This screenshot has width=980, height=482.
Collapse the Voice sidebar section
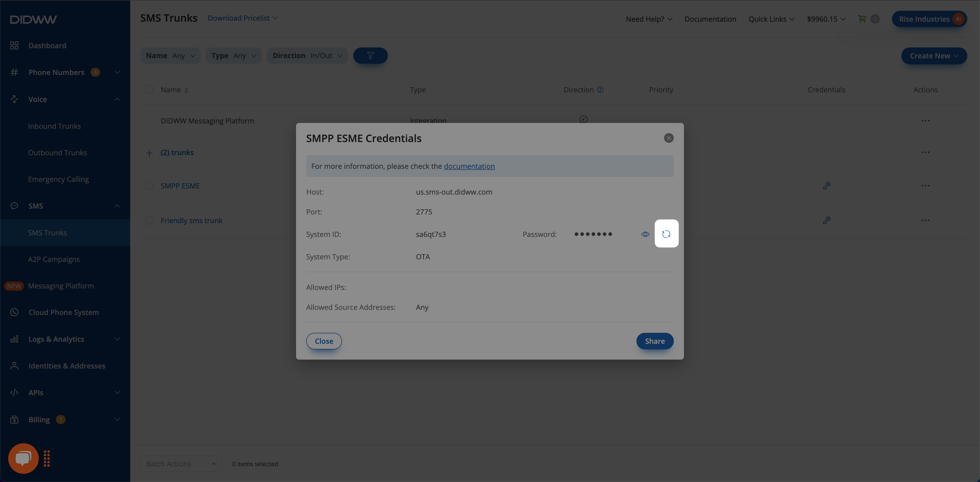(x=117, y=99)
